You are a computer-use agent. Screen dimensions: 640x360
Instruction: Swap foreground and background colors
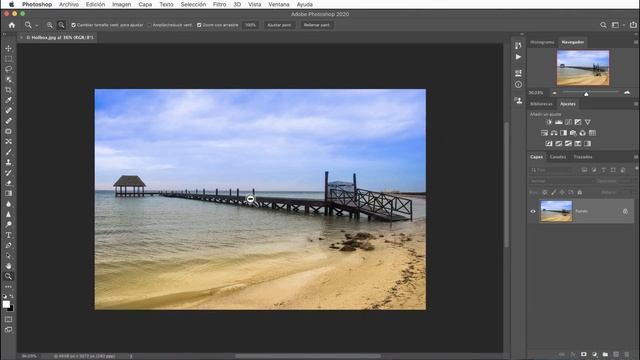11,296
